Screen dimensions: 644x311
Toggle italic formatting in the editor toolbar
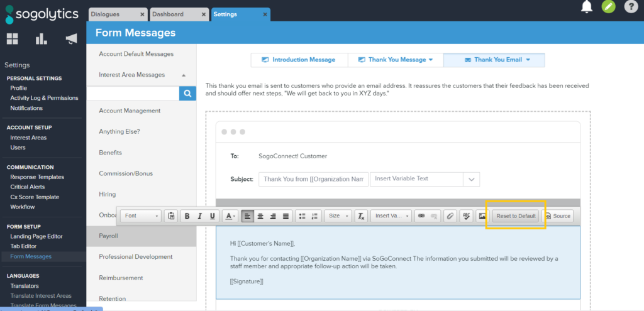200,216
